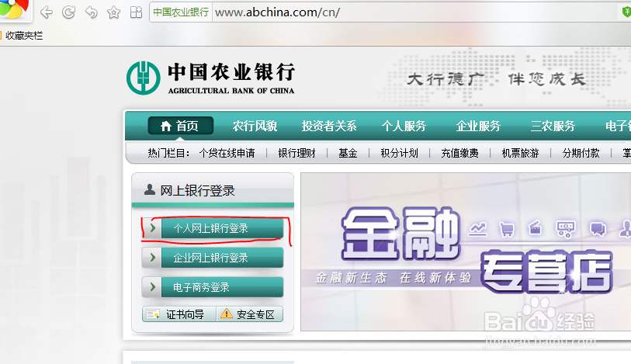Click the Agricultural Bank of China logo
This screenshot has width=631, height=364.
(x=210, y=78)
